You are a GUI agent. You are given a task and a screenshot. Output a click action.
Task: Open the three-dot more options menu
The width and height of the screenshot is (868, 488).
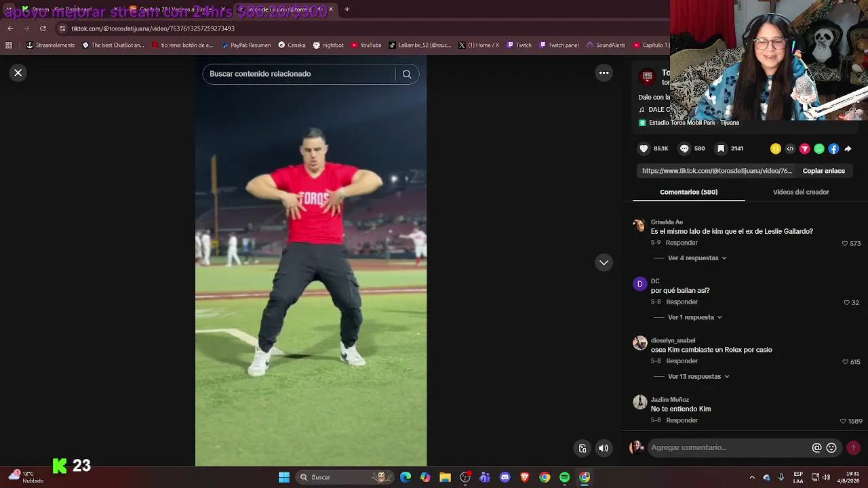coord(604,73)
